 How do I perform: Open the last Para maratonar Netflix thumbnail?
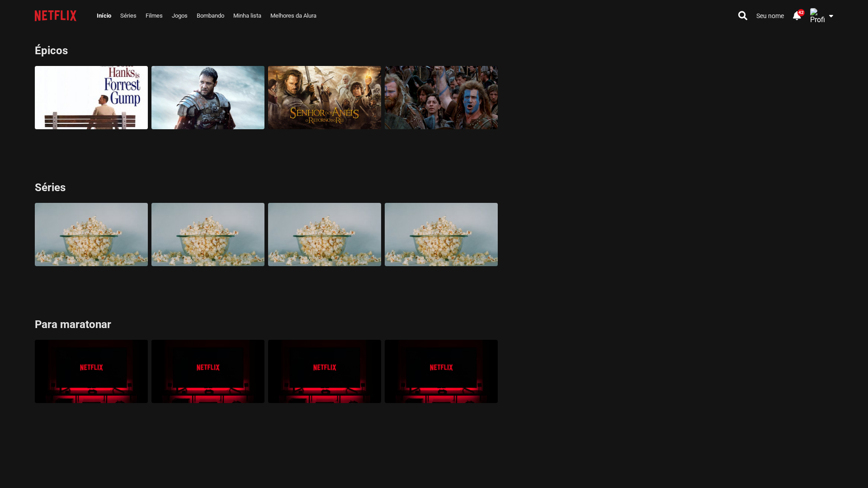pyautogui.click(x=441, y=371)
